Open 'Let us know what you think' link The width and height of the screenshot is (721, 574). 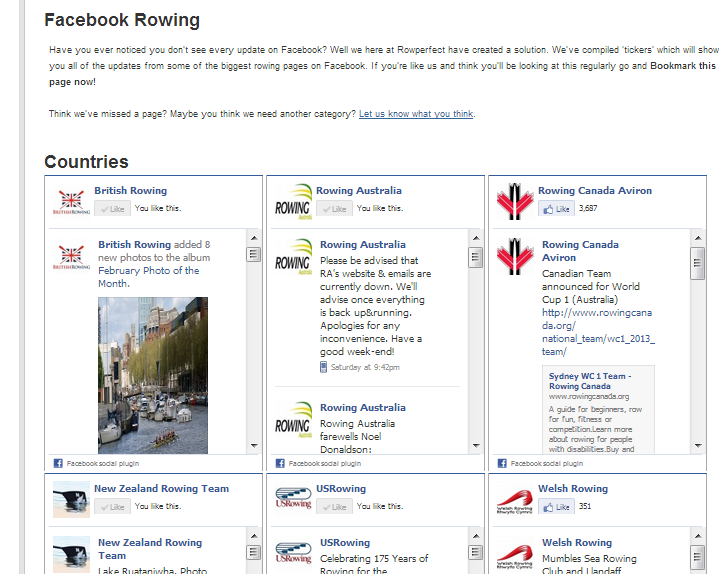416,114
